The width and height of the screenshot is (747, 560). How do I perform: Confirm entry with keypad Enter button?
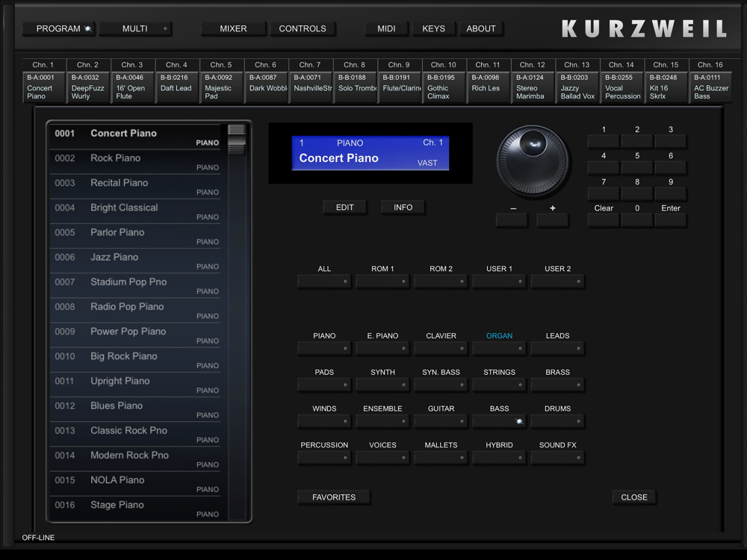[670, 220]
